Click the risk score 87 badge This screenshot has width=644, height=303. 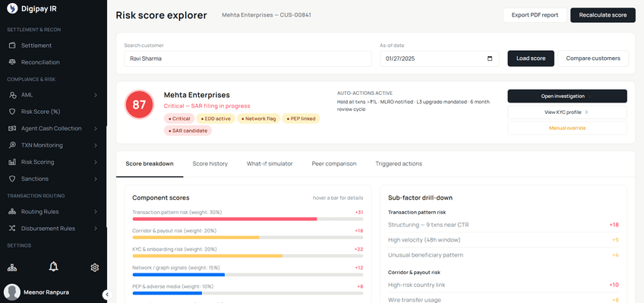pyautogui.click(x=139, y=105)
